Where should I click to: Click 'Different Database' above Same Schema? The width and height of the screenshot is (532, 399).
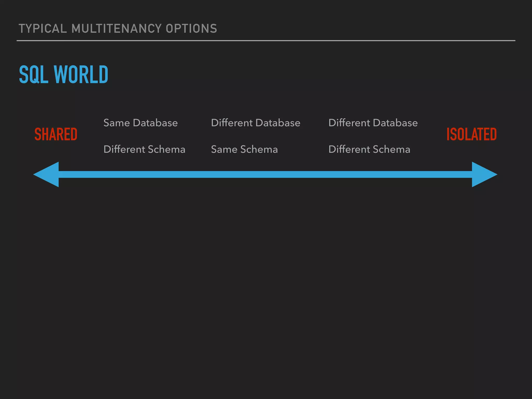[x=256, y=123]
